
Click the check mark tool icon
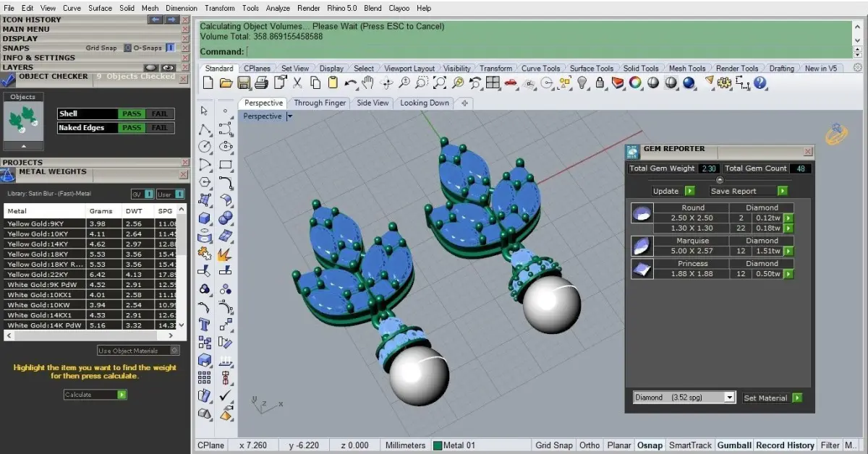(225, 396)
